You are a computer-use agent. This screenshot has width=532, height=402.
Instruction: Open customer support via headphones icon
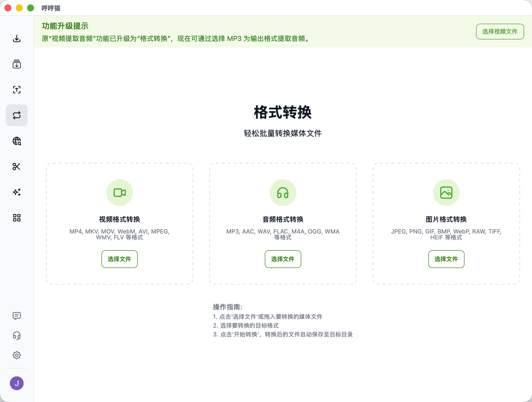pyautogui.click(x=17, y=336)
